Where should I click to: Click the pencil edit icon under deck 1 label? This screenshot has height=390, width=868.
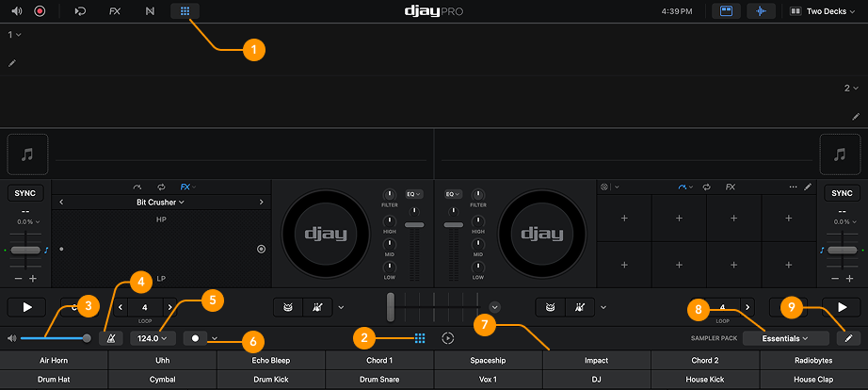click(x=12, y=64)
